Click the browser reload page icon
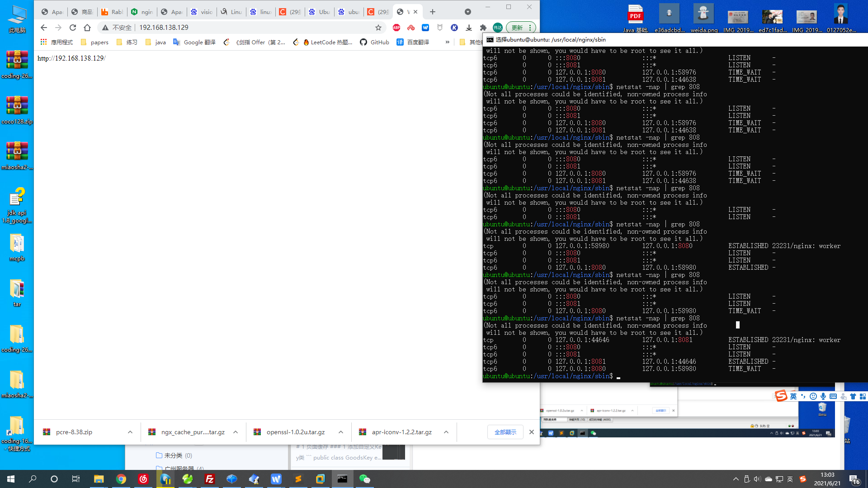 (73, 28)
